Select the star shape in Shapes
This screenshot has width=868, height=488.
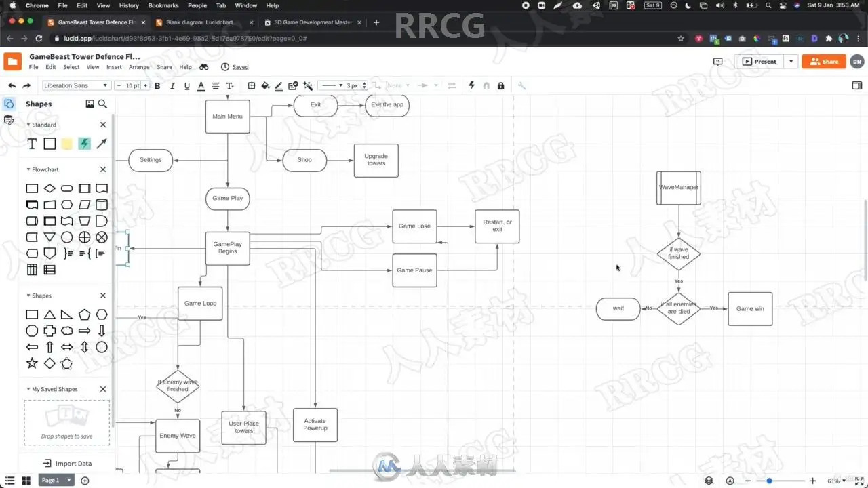[32, 363]
